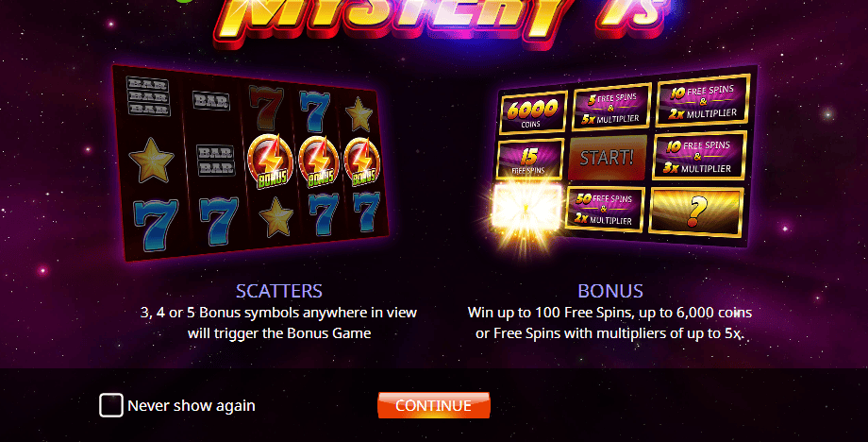Viewport: 868px width, 442px height.
Task: Click the blue 7 at bottom of first reel
Action: click(156, 224)
